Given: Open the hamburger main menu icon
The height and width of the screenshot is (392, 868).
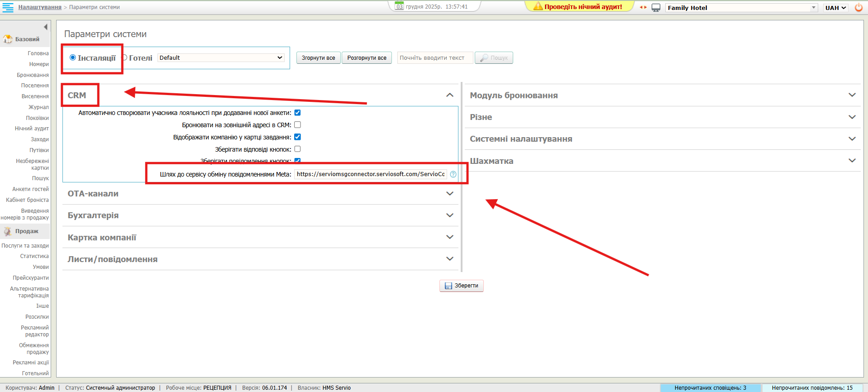Looking at the screenshot, I should (x=8, y=7).
